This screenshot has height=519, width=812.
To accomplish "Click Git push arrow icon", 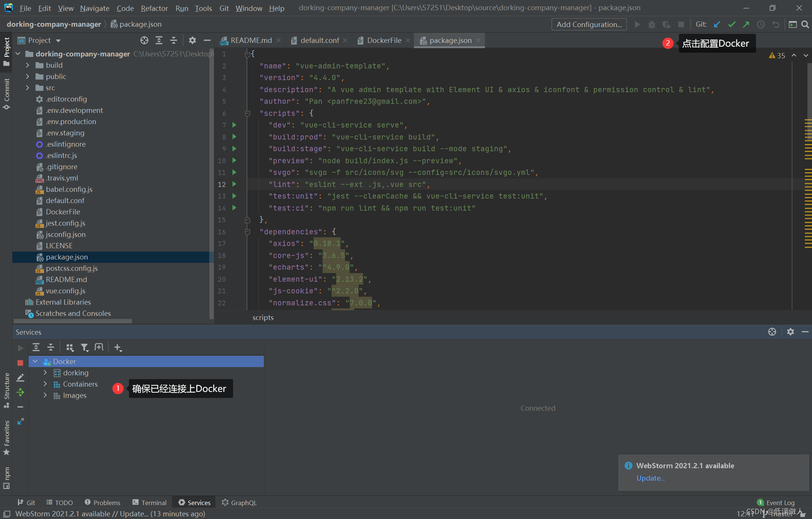I will click(746, 24).
